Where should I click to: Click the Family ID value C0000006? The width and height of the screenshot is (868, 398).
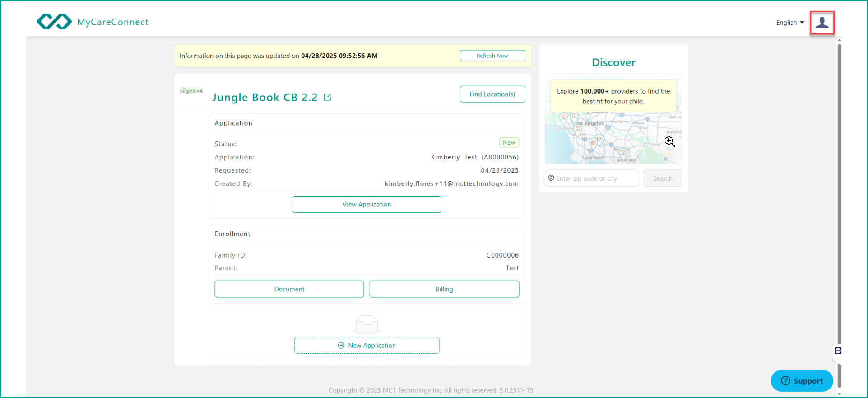[502, 255]
